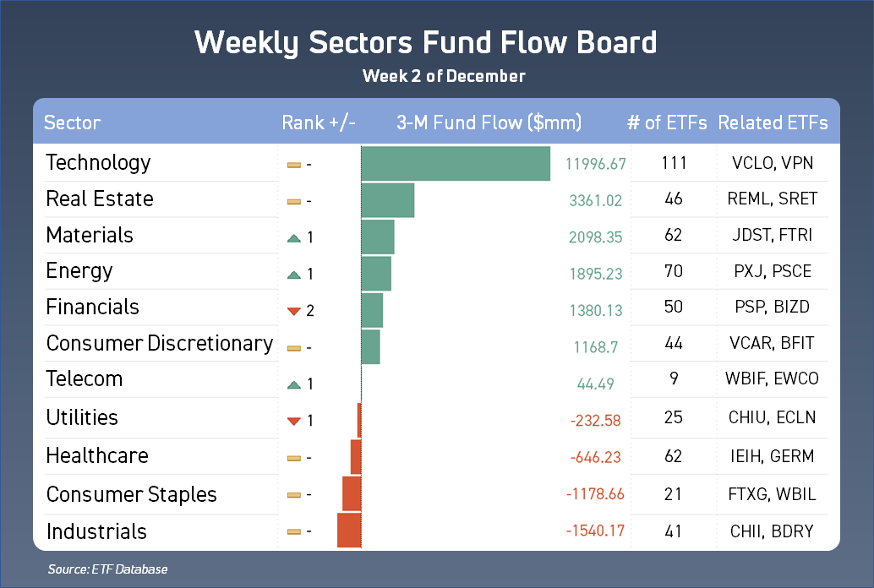Image resolution: width=874 pixels, height=588 pixels.
Task: Click the yellow no-change dash beside Industrials
Action: click(x=294, y=532)
